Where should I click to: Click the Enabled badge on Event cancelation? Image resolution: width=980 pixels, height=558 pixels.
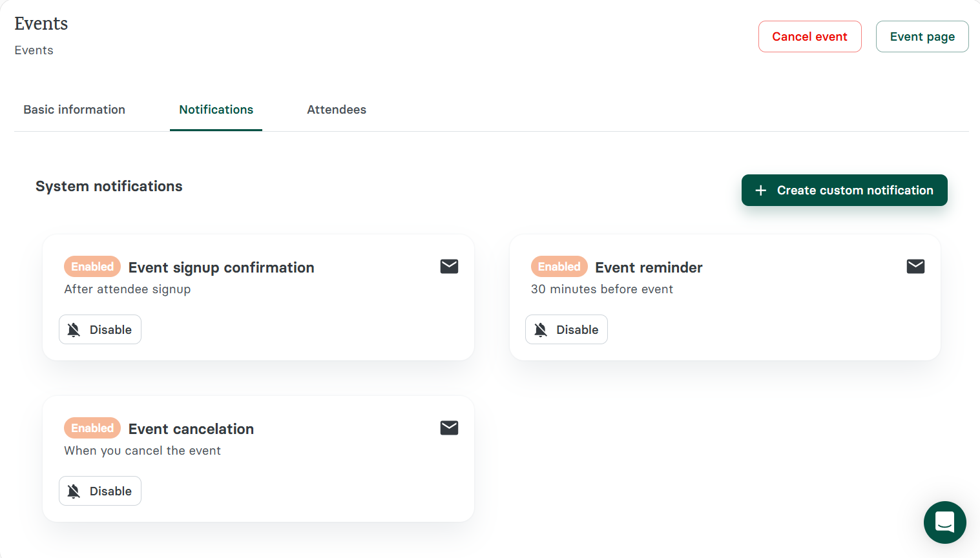pos(92,428)
